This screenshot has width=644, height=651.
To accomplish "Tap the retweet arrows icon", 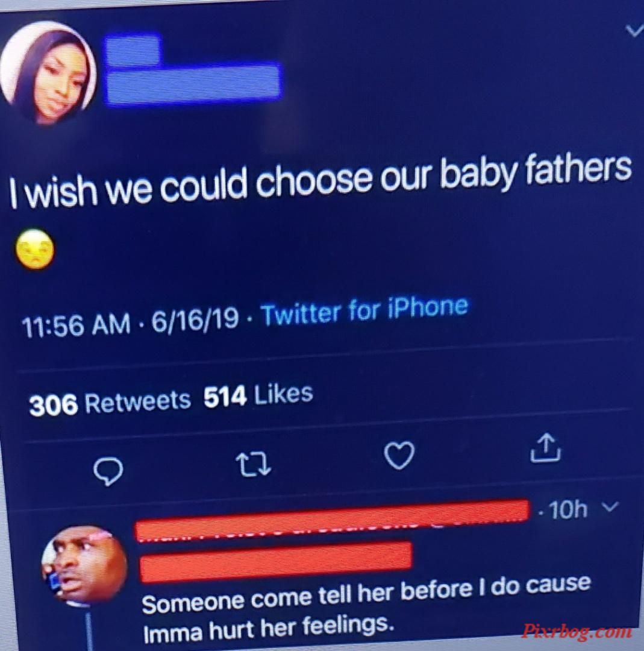I will (254, 464).
